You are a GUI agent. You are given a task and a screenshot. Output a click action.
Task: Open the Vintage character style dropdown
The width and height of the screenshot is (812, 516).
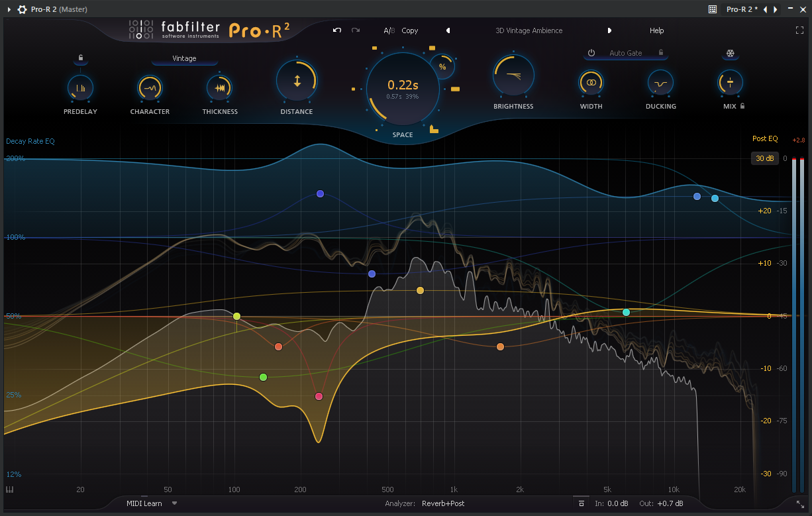184,58
